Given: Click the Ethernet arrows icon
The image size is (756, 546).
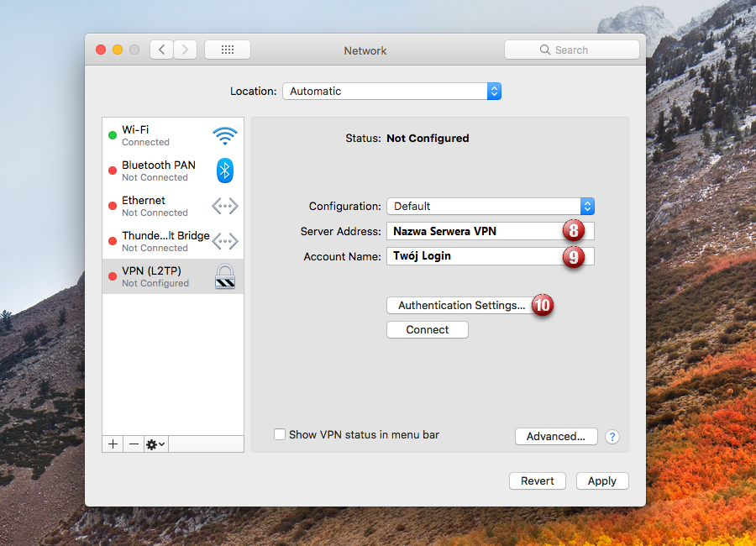Looking at the screenshot, I should (x=224, y=206).
